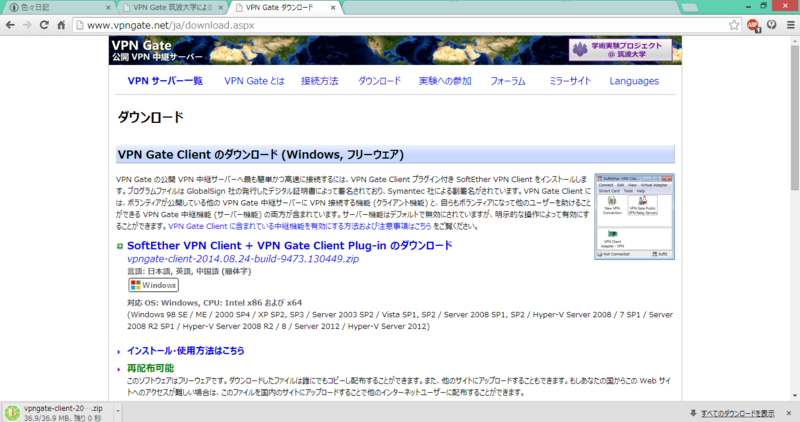Image resolution: width=800 pixels, height=422 pixels.
Task: Click the scrollbar down arrow
Action: click(795, 395)
